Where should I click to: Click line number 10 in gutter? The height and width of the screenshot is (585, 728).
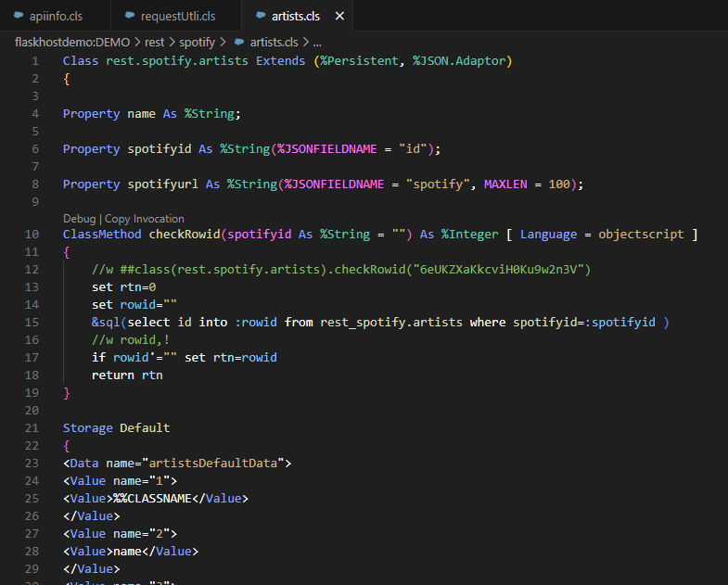[x=32, y=234]
